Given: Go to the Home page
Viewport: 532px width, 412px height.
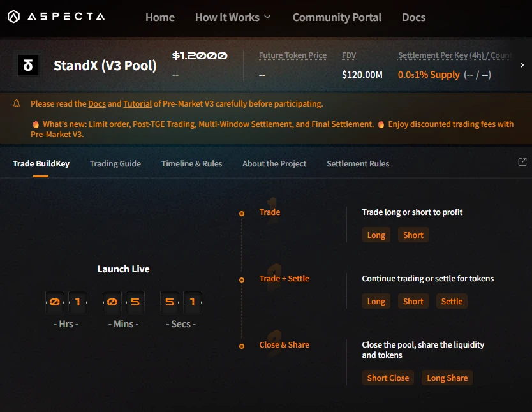Looking at the screenshot, I should click(160, 17).
